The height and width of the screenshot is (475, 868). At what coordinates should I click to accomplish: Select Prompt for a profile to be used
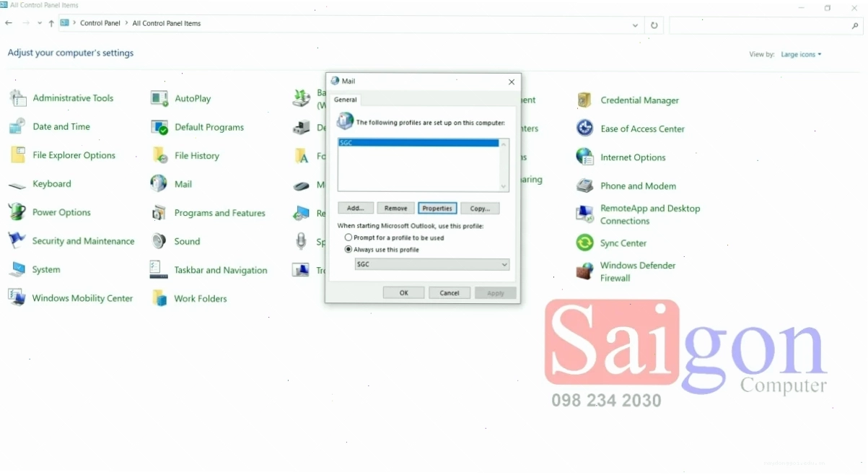click(x=394, y=237)
